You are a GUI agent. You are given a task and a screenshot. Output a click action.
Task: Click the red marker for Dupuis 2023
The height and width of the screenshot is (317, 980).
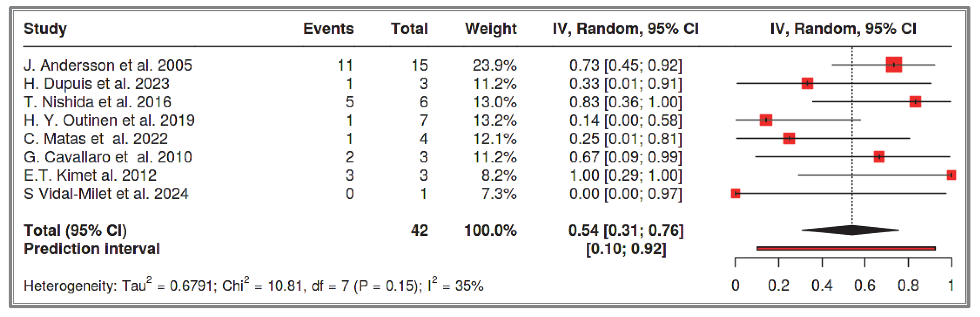click(807, 83)
